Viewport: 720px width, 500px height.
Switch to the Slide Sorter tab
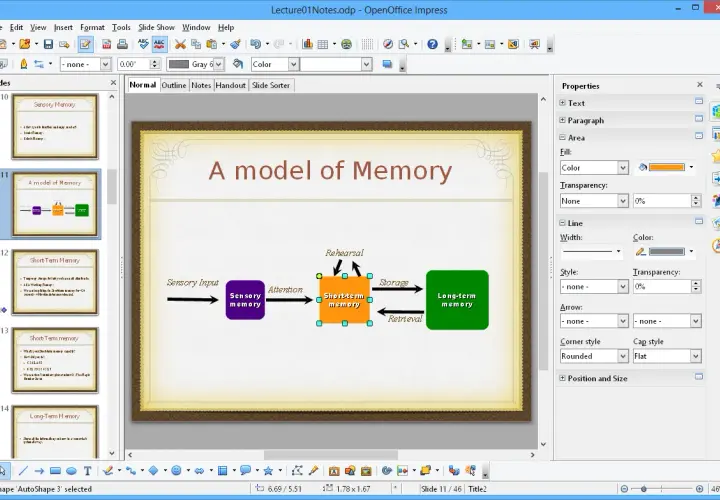pos(271,85)
